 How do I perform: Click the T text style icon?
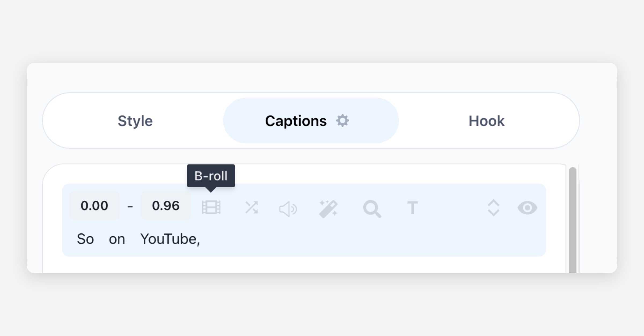pos(412,208)
